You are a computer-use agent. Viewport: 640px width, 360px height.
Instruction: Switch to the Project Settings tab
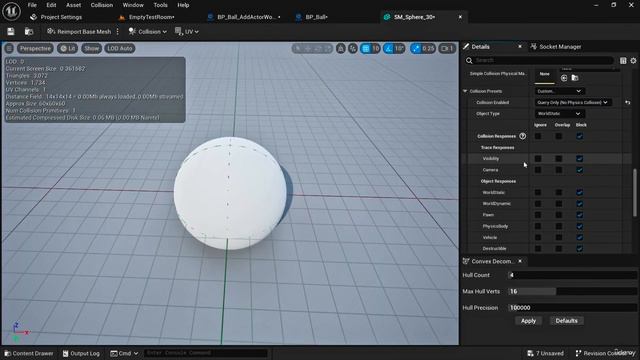(56, 17)
